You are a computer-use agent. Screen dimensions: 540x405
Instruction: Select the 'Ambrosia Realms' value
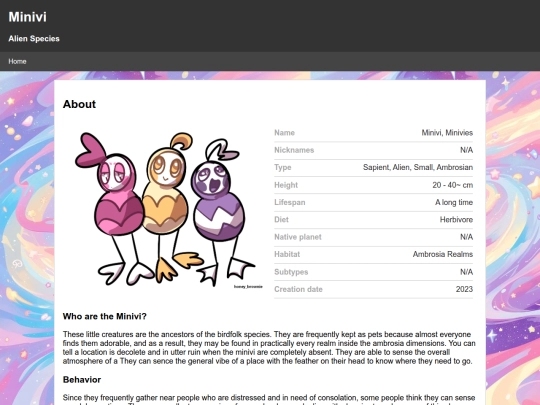[443, 254]
